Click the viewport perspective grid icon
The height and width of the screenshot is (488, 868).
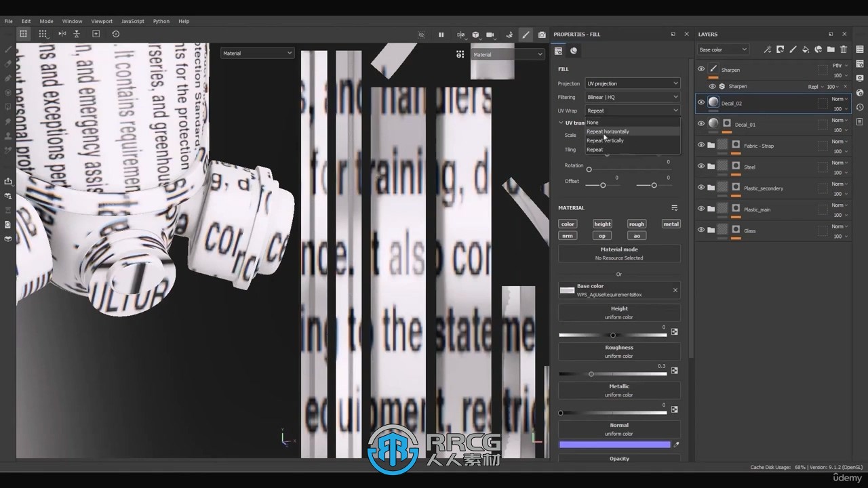(x=23, y=34)
